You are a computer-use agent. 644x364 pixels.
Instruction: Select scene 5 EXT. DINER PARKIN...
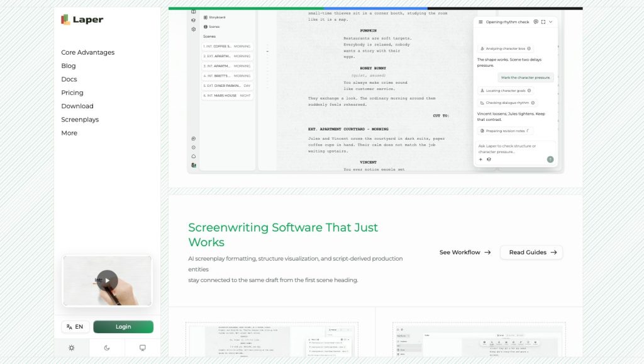point(227,86)
